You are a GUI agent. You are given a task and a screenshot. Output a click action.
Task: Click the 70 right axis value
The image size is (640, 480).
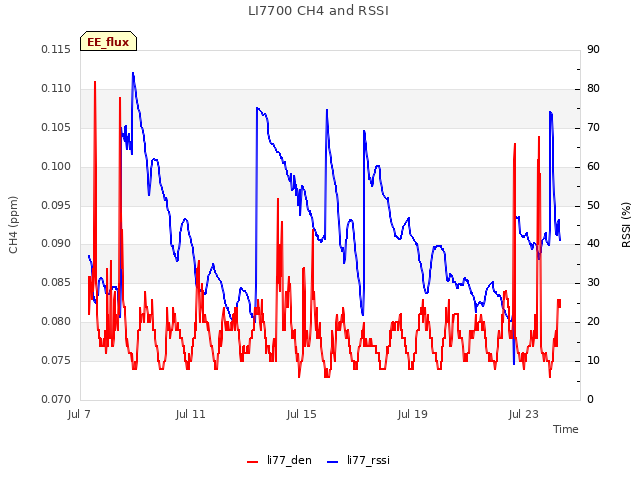coord(593,128)
